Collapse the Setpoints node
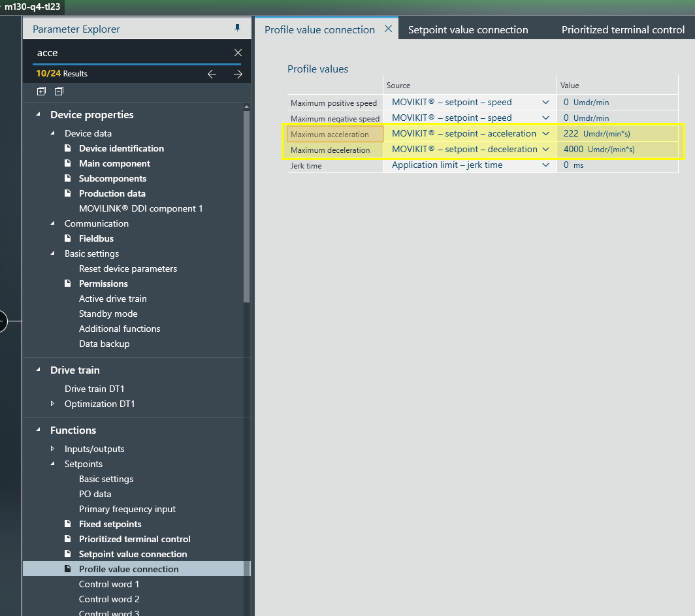Image resolution: width=695 pixels, height=616 pixels. (53, 464)
